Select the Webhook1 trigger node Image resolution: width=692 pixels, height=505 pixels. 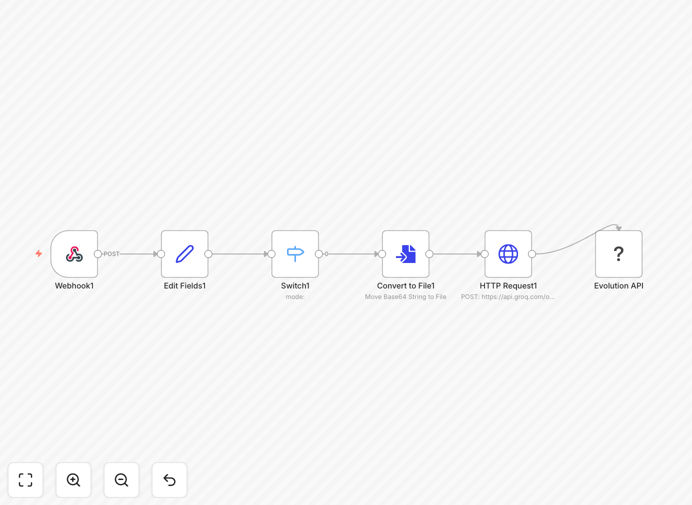74,254
